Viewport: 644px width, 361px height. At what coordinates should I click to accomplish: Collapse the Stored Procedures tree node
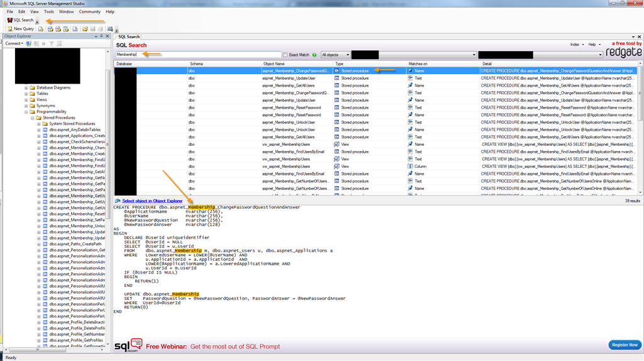coord(33,118)
